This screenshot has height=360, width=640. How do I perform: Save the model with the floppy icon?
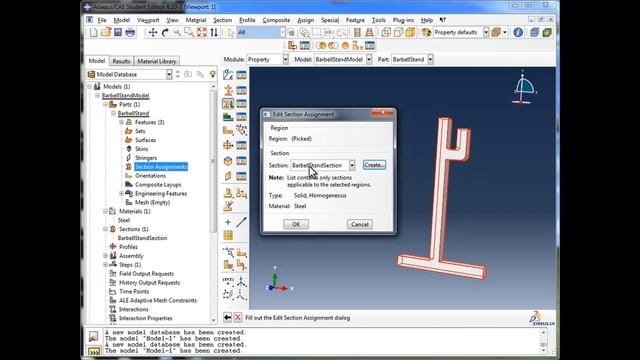click(118, 32)
